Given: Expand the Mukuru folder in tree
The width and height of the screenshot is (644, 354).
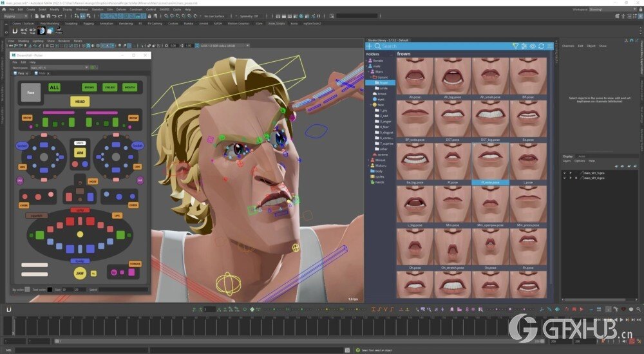Looking at the screenshot, I should [368, 165].
